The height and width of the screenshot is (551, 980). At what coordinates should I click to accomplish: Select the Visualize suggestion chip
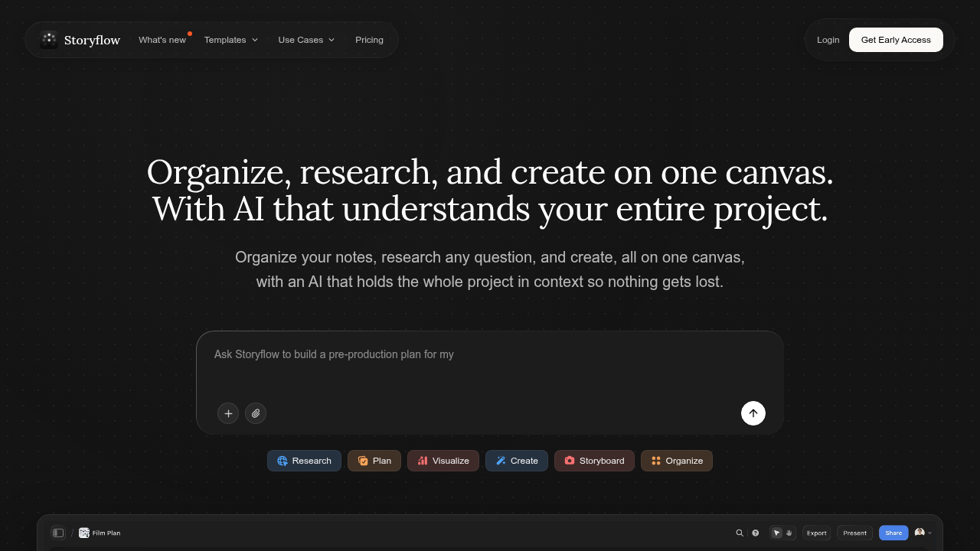pyautogui.click(x=443, y=461)
